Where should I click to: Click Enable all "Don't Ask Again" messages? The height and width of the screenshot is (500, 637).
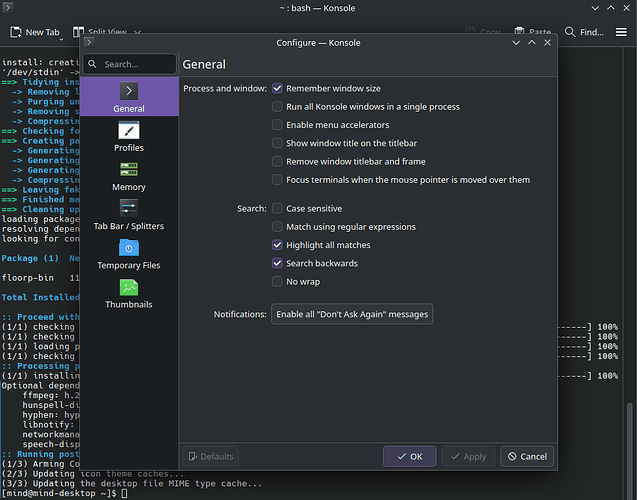[352, 314]
